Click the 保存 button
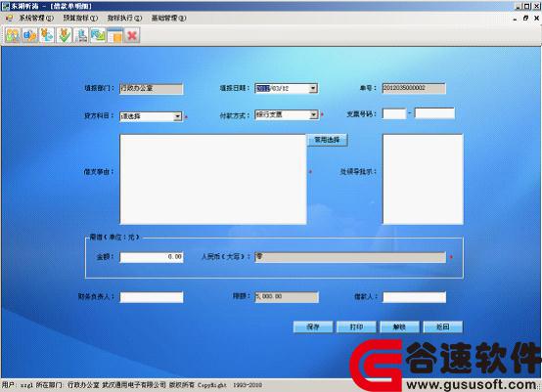542x392 pixels. point(313,327)
